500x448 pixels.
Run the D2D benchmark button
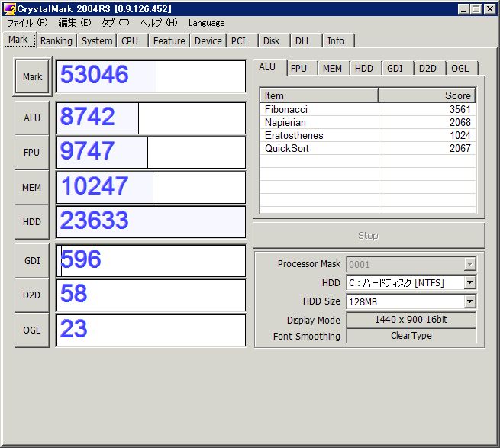pos(32,295)
